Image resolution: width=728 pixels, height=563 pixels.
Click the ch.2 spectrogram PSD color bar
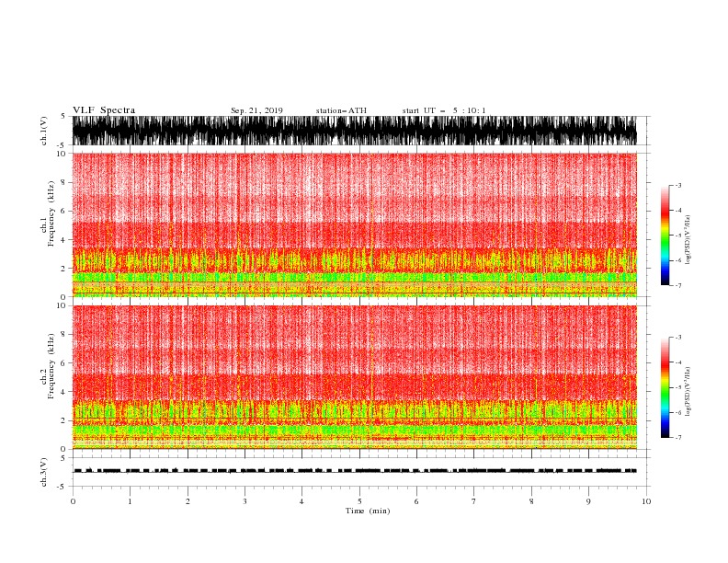665,387
